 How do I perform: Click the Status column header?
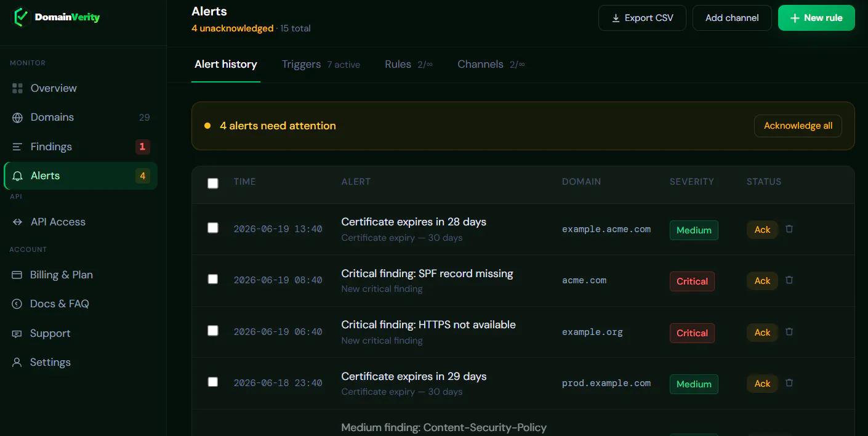coord(764,182)
